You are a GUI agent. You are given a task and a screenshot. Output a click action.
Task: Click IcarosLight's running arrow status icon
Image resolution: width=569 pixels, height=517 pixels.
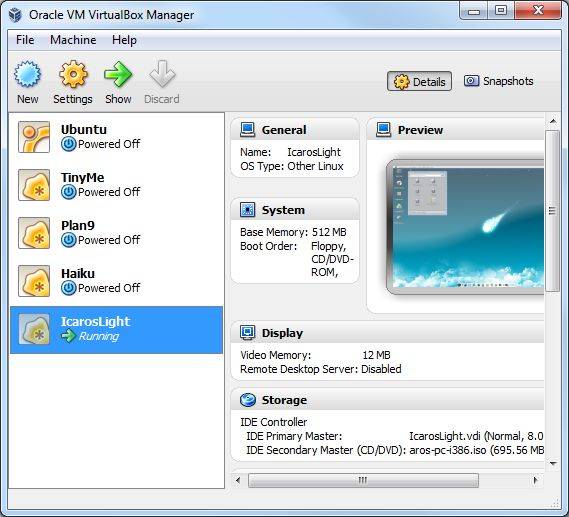[x=68, y=336]
